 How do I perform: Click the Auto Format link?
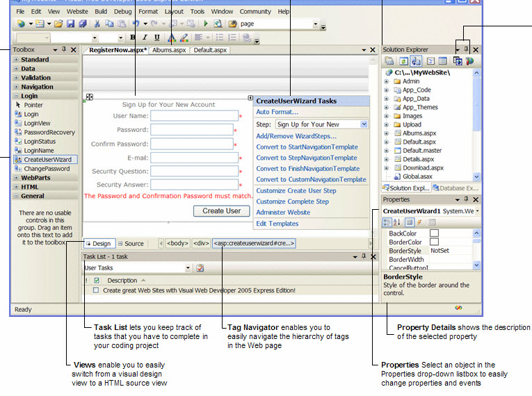point(277,112)
